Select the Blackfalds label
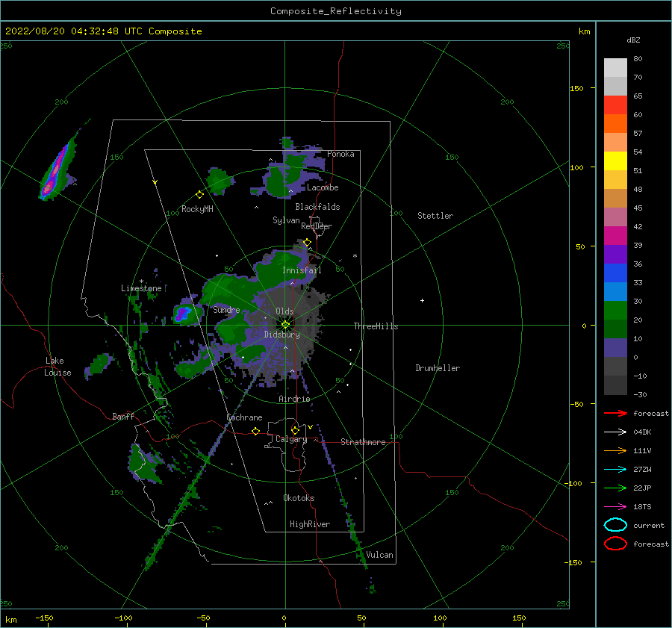Screen dimensions: 672x628 (x=317, y=207)
